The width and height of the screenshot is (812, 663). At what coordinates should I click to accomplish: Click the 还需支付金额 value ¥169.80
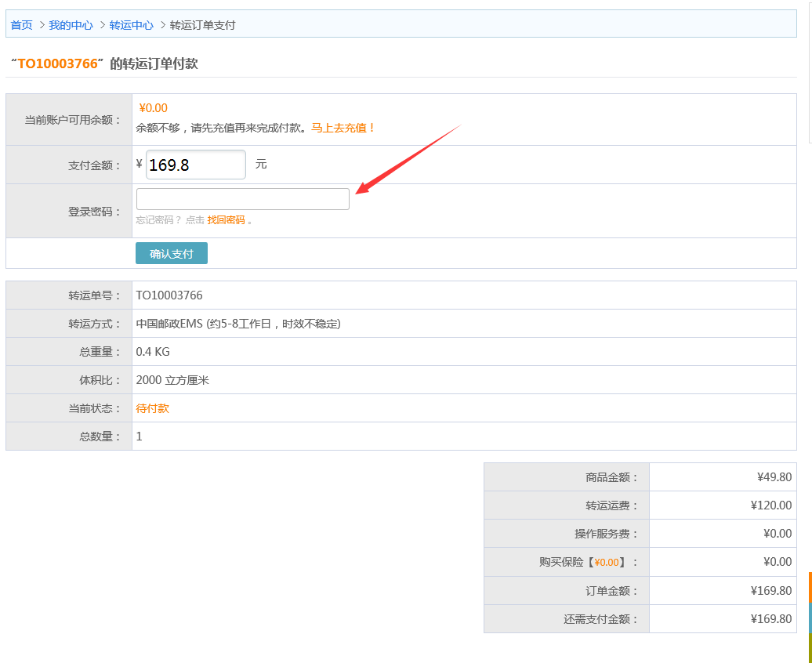(x=770, y=618)
